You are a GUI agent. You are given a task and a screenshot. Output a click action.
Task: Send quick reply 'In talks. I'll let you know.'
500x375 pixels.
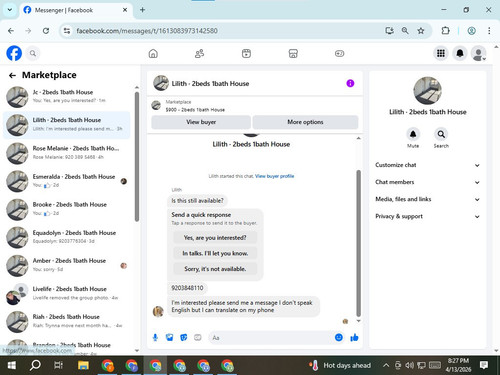coord(215,253)
